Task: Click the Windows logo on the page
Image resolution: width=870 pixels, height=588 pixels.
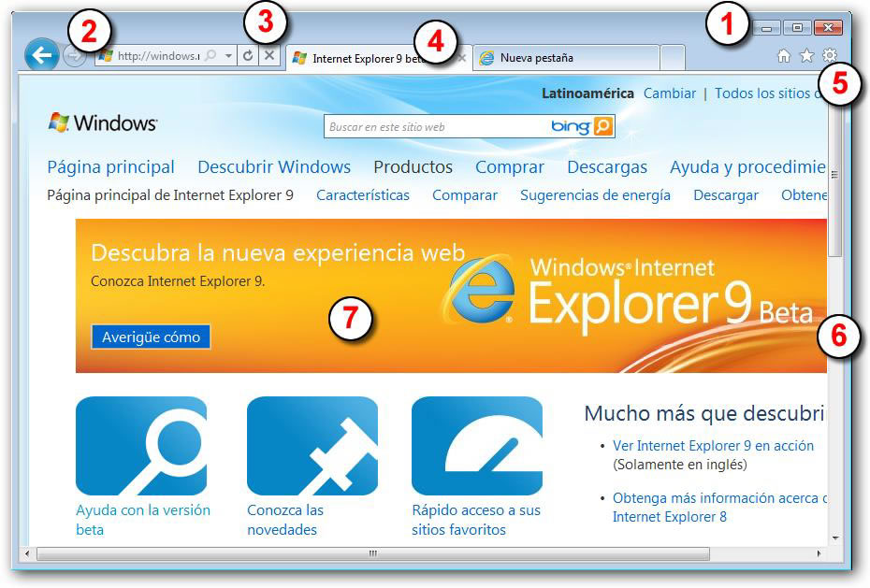Action: point(103,122)
